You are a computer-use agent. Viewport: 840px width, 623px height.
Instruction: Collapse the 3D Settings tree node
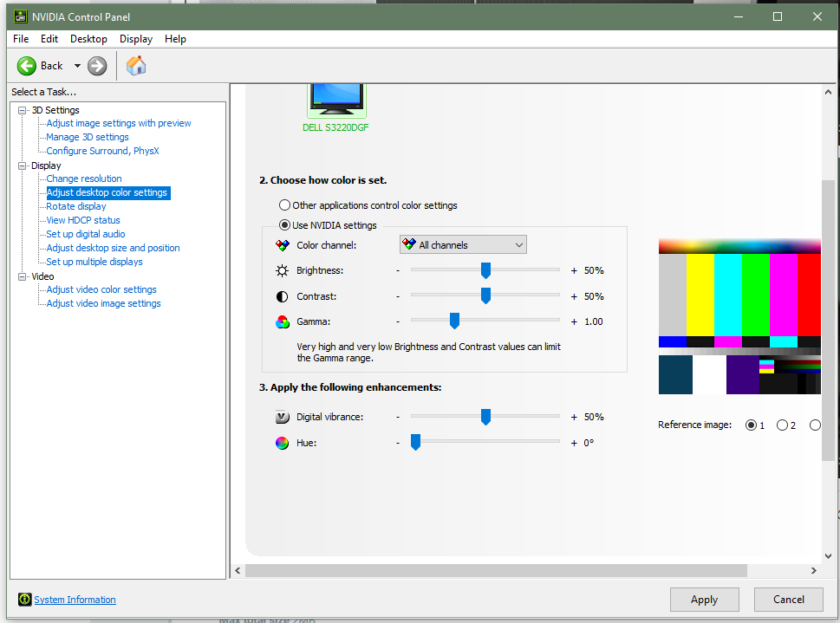click(x=23, y=110)
